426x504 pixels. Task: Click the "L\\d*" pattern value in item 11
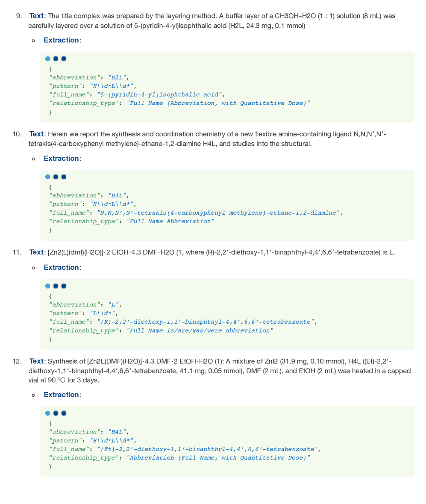pos(103,313)
